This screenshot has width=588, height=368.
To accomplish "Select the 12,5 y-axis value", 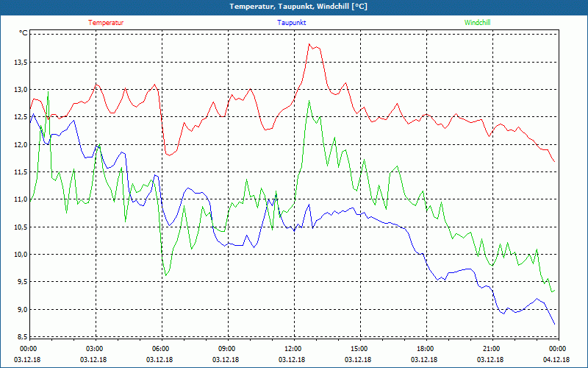I will (21, 117).
